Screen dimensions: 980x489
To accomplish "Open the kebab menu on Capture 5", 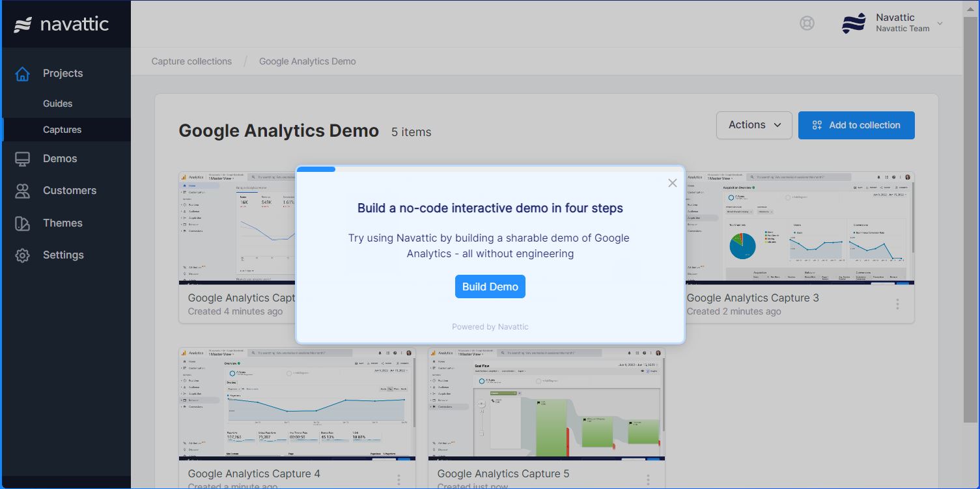I will click(x=647, y=479).
